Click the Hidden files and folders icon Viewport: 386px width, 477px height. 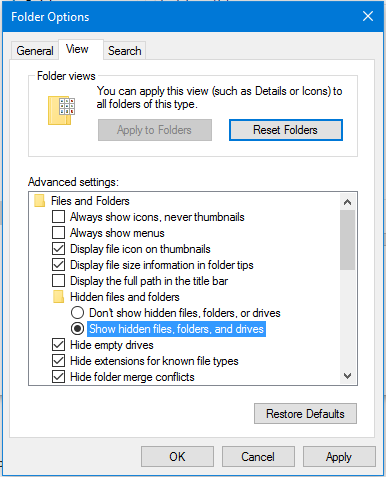tap(58, 297)
